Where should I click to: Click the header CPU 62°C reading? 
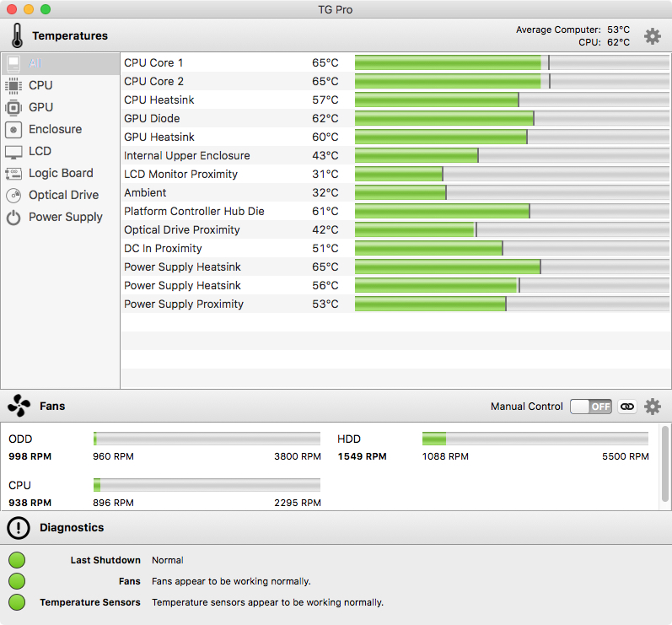click(618, 42)
